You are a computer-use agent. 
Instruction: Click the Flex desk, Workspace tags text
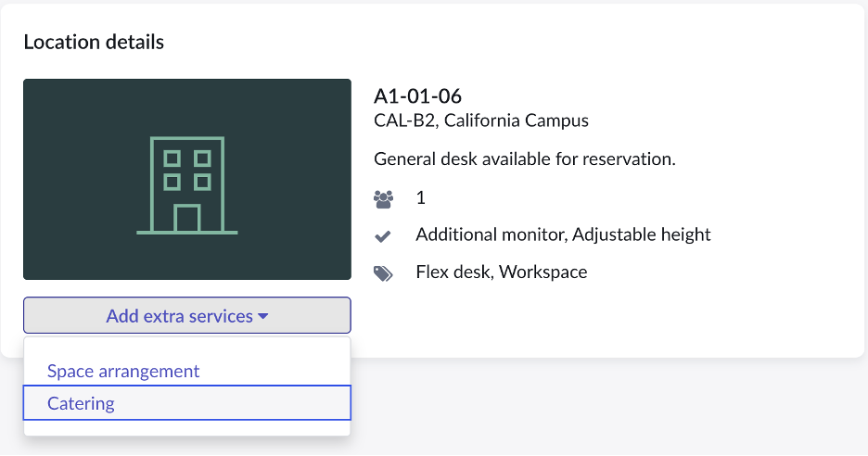coord(502,272)
